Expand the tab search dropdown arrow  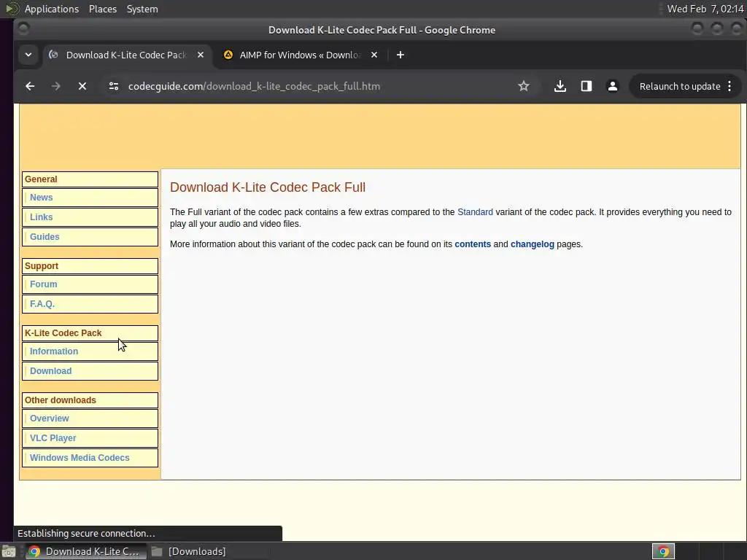click(x=28, y=55)
